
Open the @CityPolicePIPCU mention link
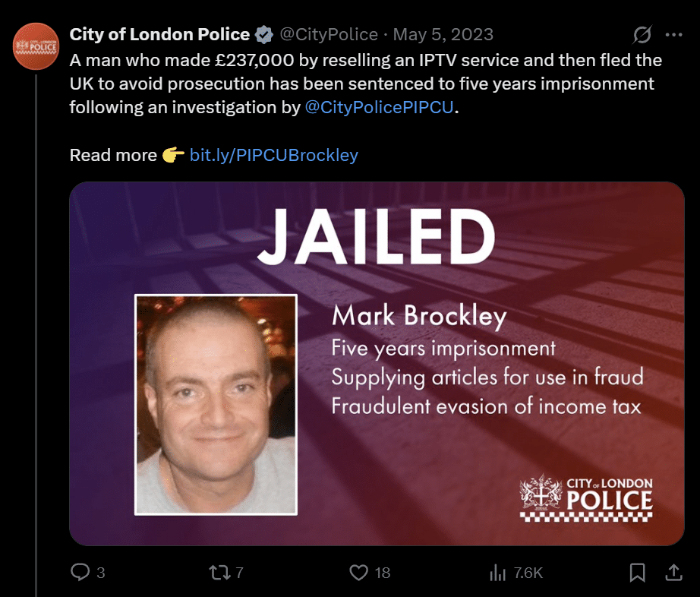[x=379, y=107]
